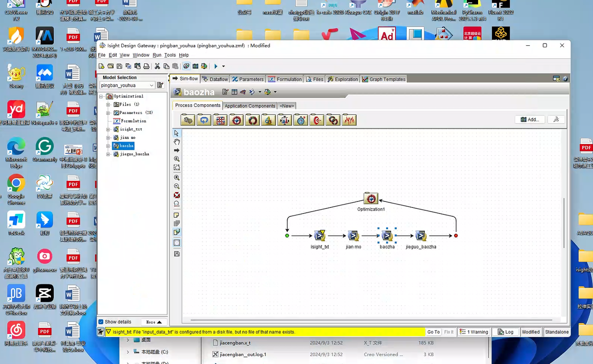Click the zoom out magnifier
The width and height of the screenshot is (593, 364).
coord(177,186)
